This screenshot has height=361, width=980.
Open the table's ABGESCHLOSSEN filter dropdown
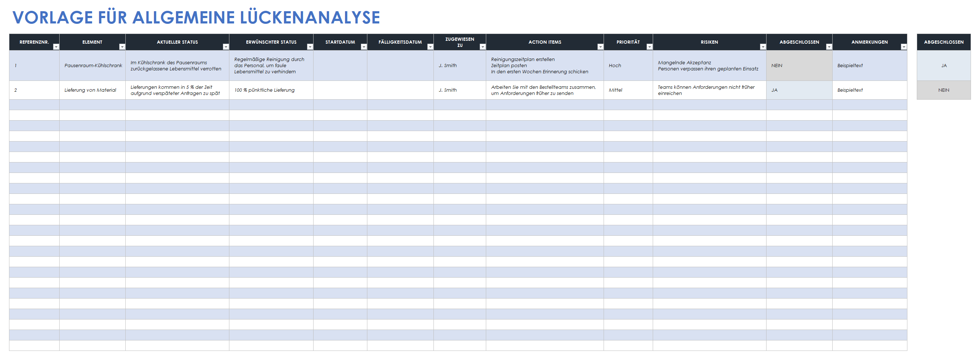(829, 47)
